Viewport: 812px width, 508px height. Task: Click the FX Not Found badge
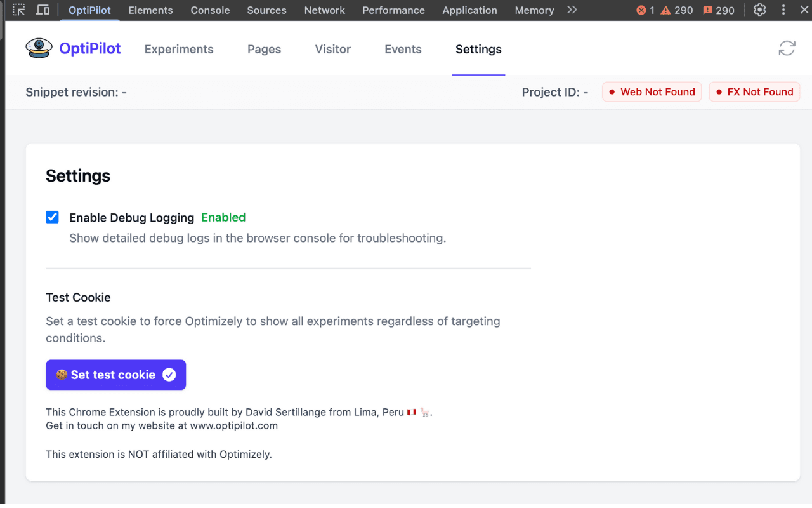tap(754, 92)
